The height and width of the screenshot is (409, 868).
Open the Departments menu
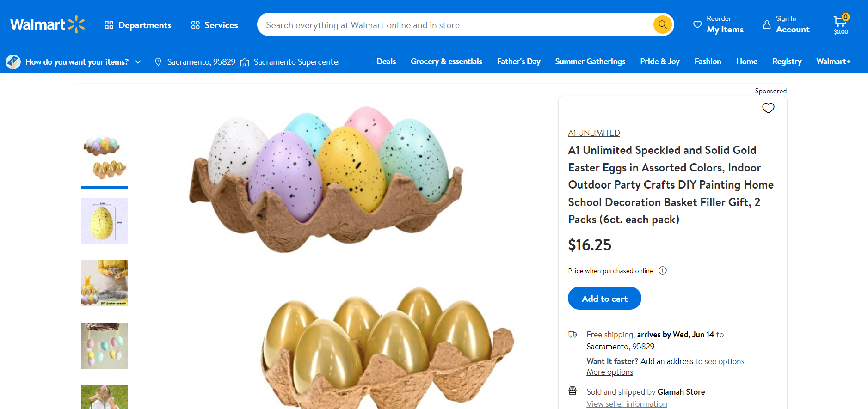click(x=138, y=25)
